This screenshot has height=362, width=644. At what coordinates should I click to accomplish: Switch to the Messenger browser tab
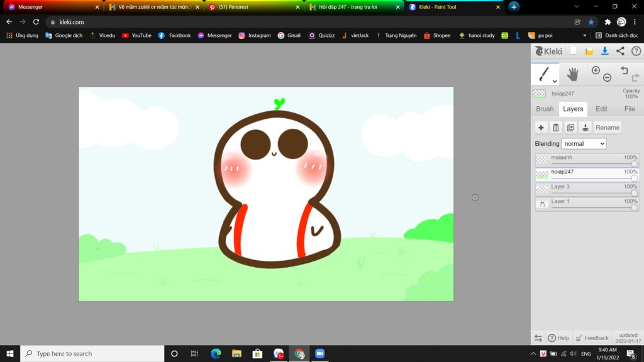click(x=52, y=7)
